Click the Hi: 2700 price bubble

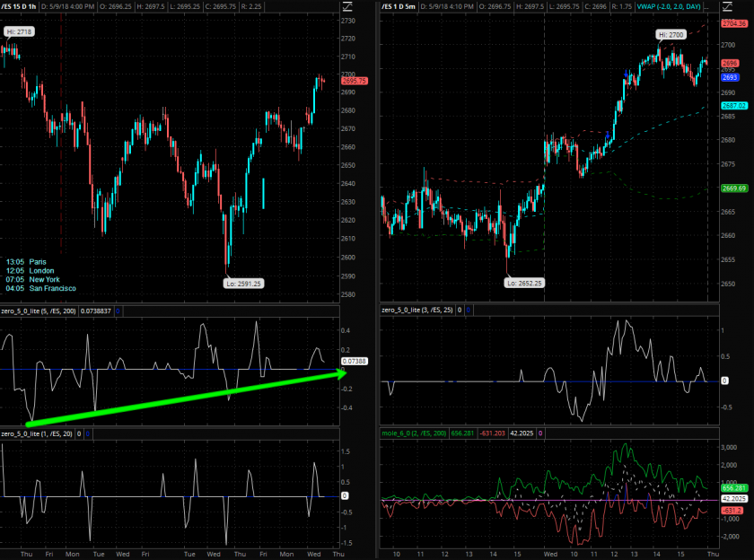click(x=671, y=34)
